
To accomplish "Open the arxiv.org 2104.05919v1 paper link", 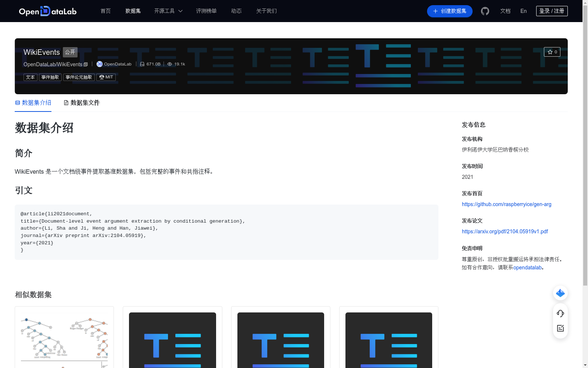I will click(505, 231).
